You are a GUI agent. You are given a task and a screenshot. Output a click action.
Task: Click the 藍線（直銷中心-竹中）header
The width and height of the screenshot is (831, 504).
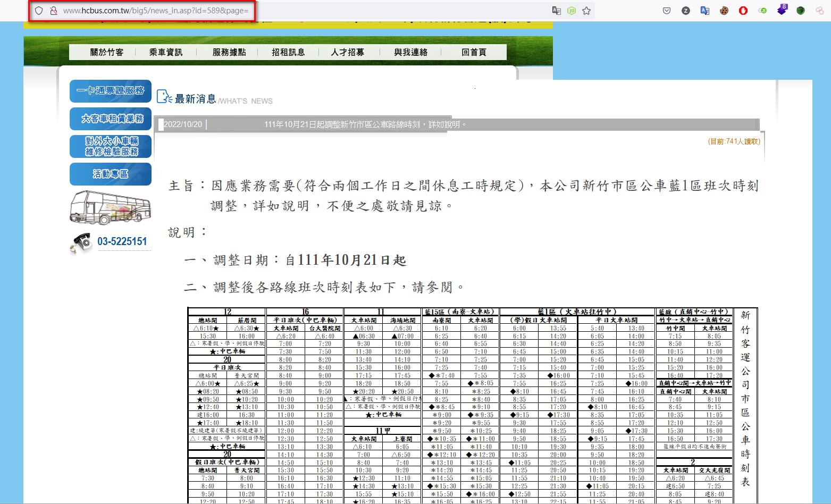(x=694, y=312)
